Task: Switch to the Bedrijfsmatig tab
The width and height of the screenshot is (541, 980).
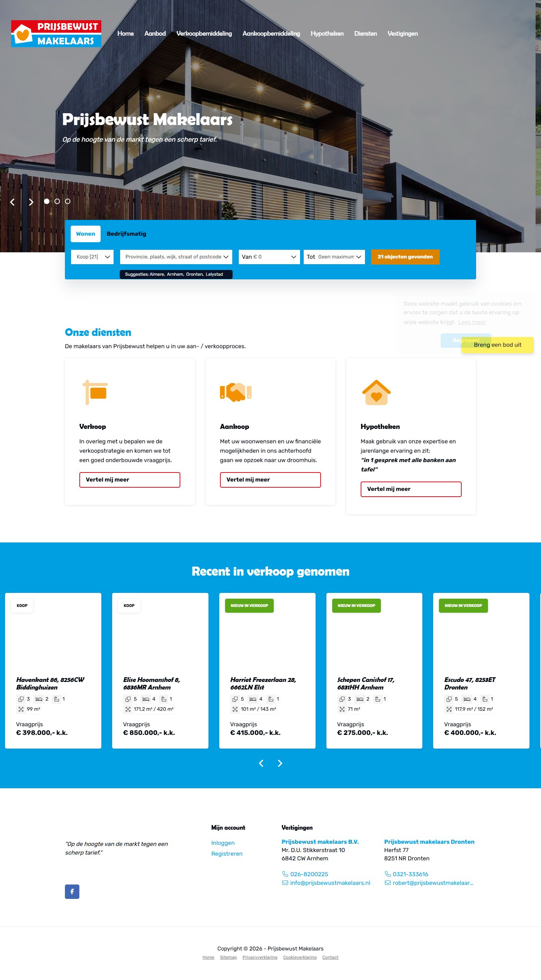Action: (x=126, y=234)
